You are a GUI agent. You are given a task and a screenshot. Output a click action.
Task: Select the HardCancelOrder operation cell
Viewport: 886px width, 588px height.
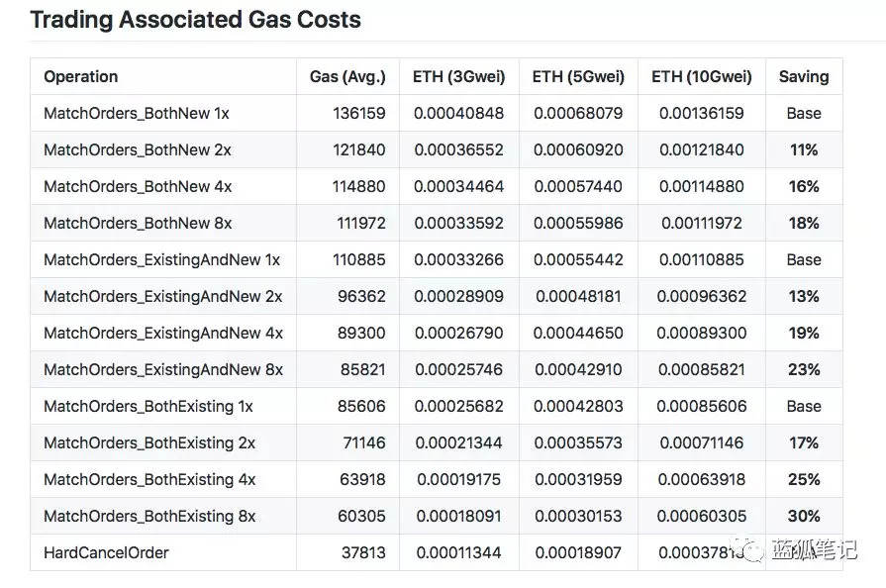click(x=106, y=552)
